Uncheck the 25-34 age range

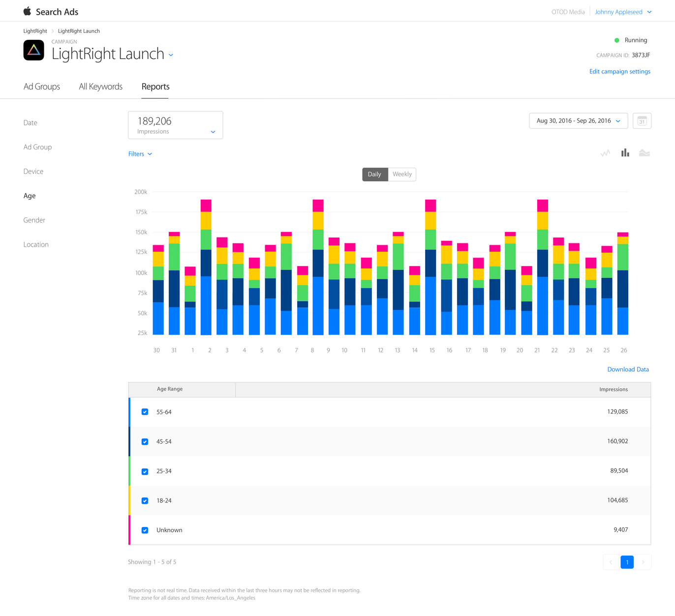pyautogui.click(x=145, y=471)
